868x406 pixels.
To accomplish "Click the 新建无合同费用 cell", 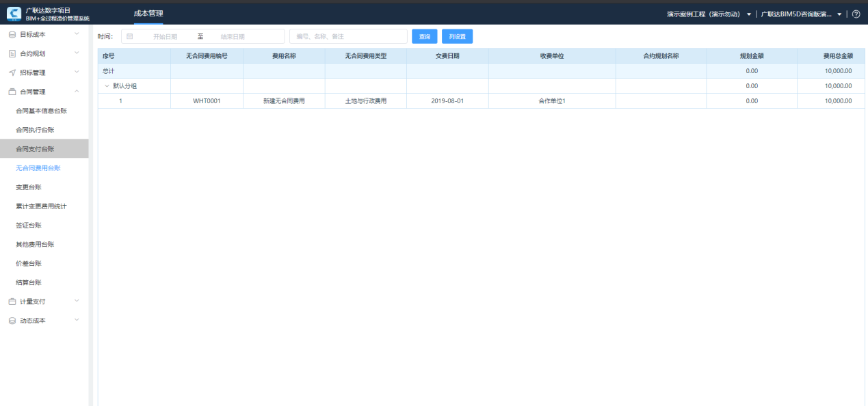I will click(x=284, y=101).
